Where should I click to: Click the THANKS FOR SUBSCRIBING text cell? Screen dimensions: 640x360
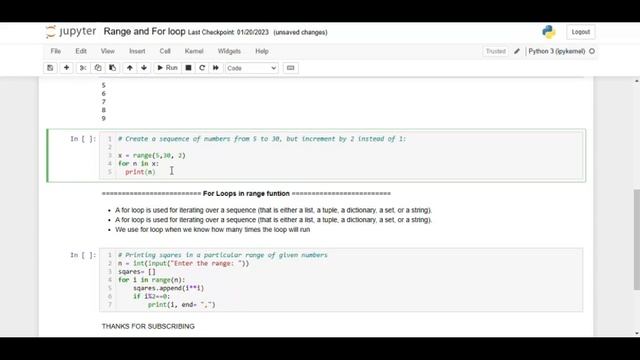coord(148,327)
